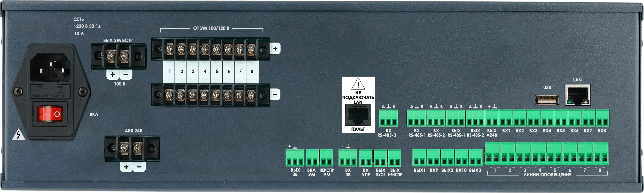Select white label number 1 on amplifier block
Screen dimensions: 644x193
(169, 71)
